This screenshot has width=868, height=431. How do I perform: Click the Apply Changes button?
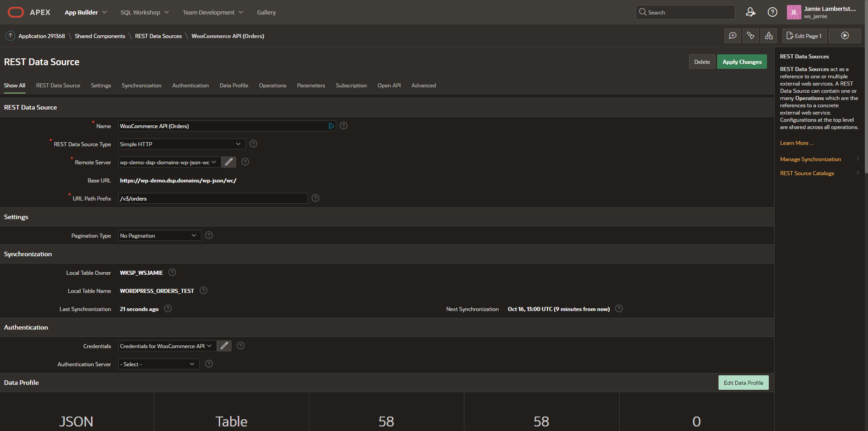(x=742, y=62)
